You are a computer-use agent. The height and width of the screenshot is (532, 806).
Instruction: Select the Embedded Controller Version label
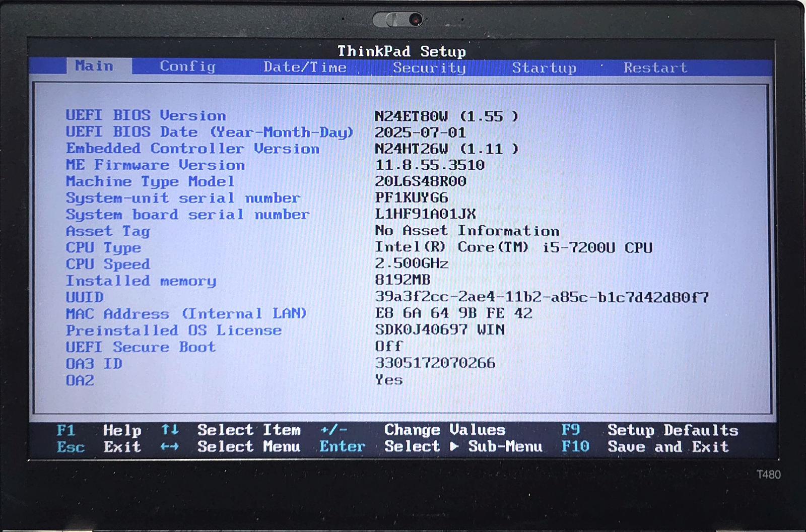(x=192, y=149)
